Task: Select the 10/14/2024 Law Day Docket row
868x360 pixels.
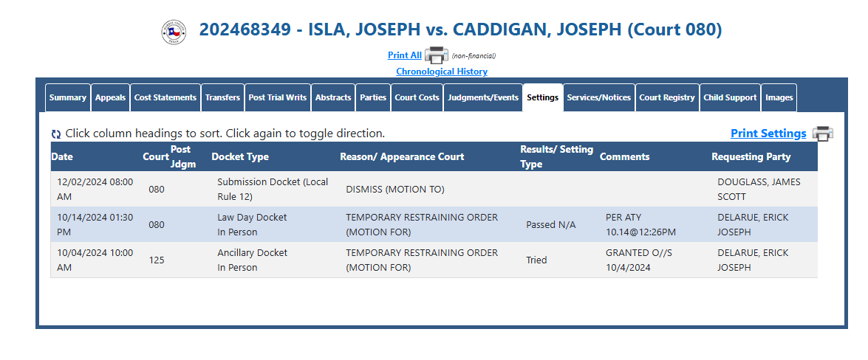Action: (434, 224)
